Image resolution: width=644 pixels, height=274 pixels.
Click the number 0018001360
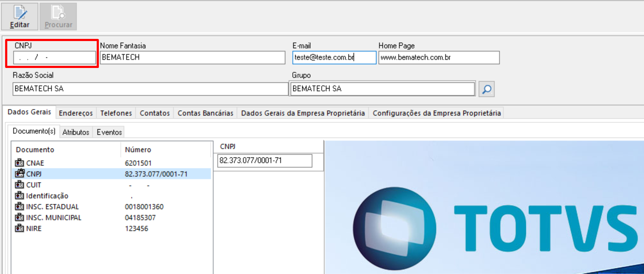[144, 207]
